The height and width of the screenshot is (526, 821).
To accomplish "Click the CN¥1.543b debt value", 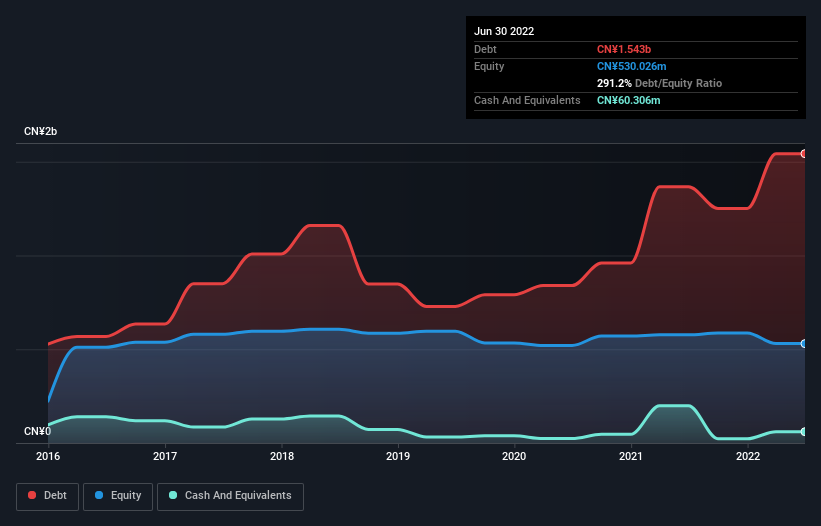I will (624, 49).
